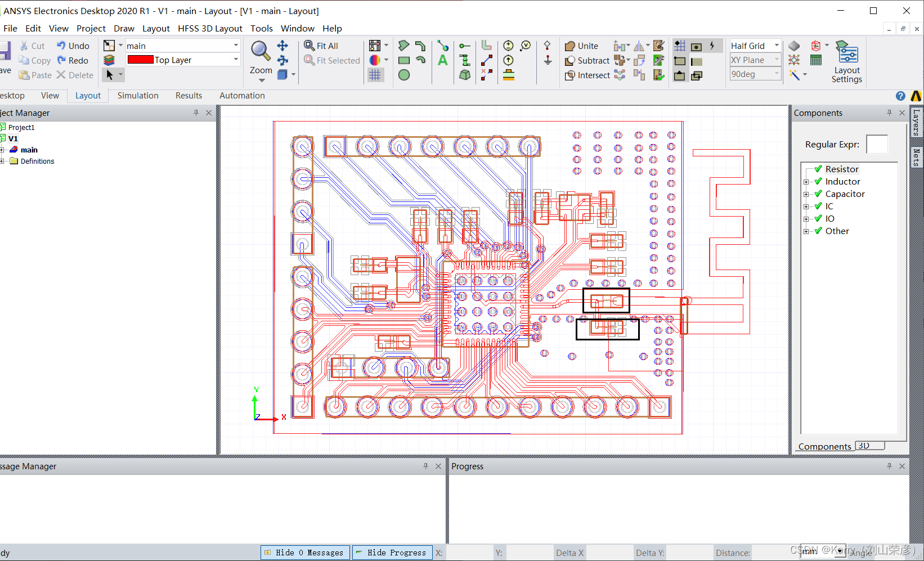Image resolution: width=924 pixels, height=561 pixels.
Task: Open the Zoom dropdown arrow
Action: point(261,80)
